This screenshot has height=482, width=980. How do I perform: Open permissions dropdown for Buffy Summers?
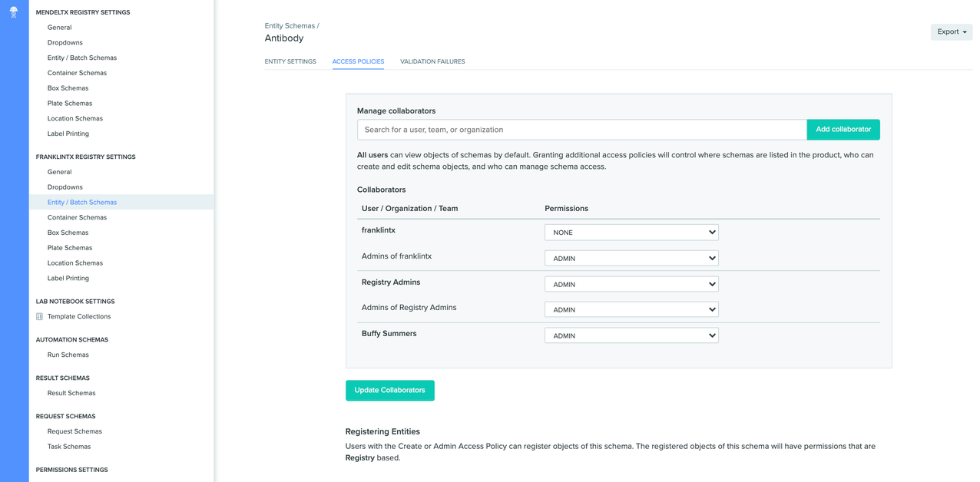631,335
